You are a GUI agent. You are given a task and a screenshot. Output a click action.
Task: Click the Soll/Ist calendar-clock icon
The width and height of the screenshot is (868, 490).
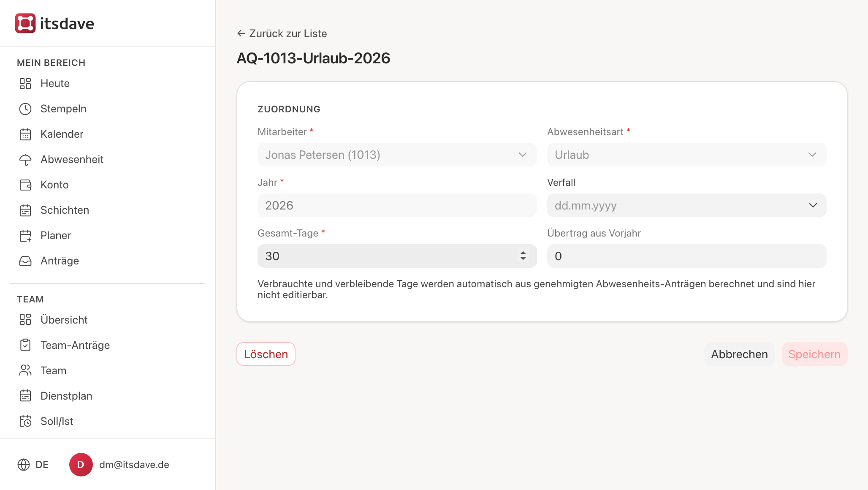(x=25, y=421)
